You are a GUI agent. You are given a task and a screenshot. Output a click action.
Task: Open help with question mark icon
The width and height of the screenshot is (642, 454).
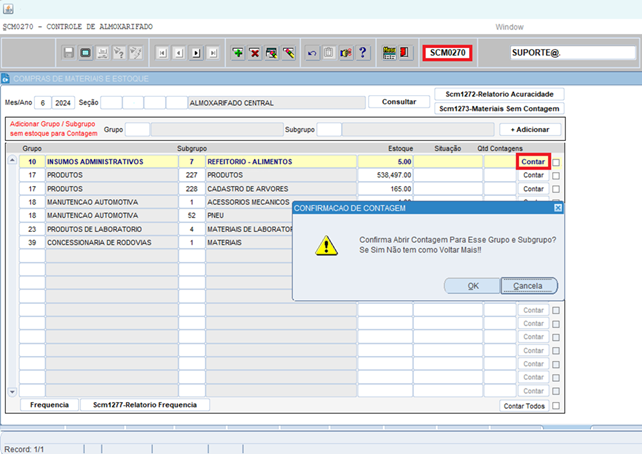pos(363,53)
